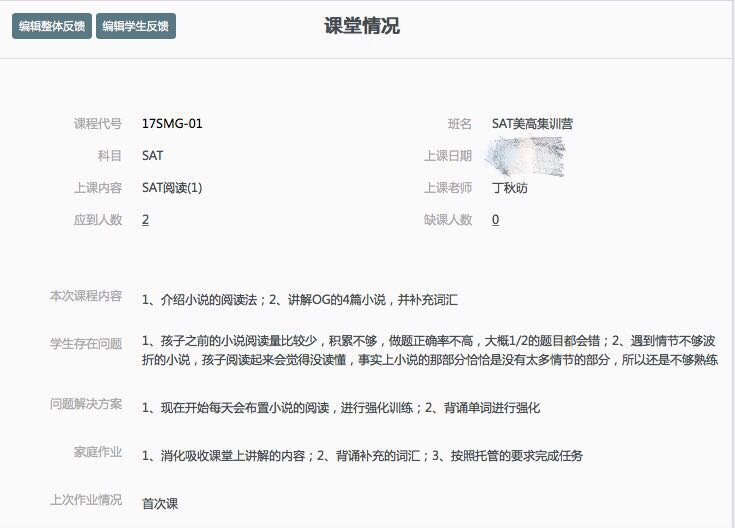Open the 应到人数 count link 2

[x=145, y=219]
